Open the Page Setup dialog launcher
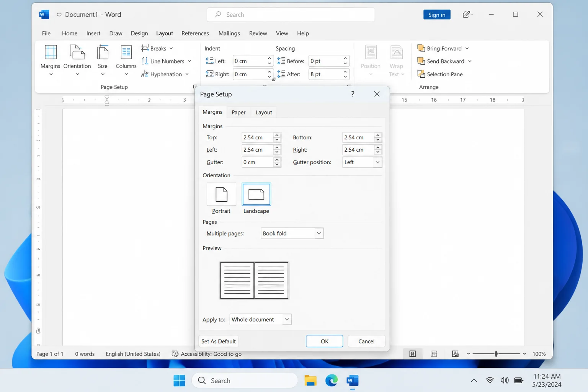 [x=195, y=87]
